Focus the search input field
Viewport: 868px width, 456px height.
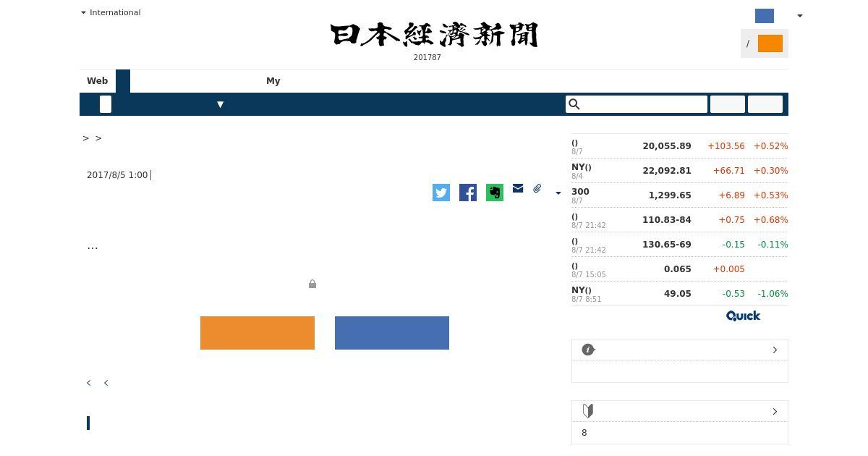[x=637, y=104]
